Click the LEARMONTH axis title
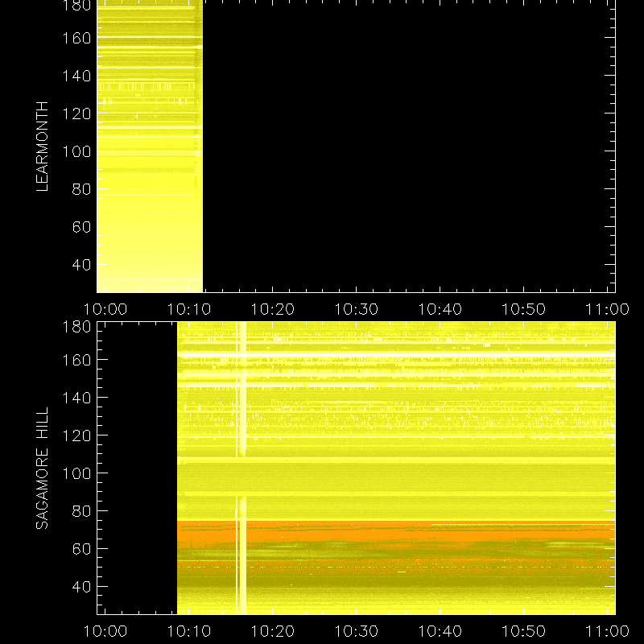 (43, 147)
